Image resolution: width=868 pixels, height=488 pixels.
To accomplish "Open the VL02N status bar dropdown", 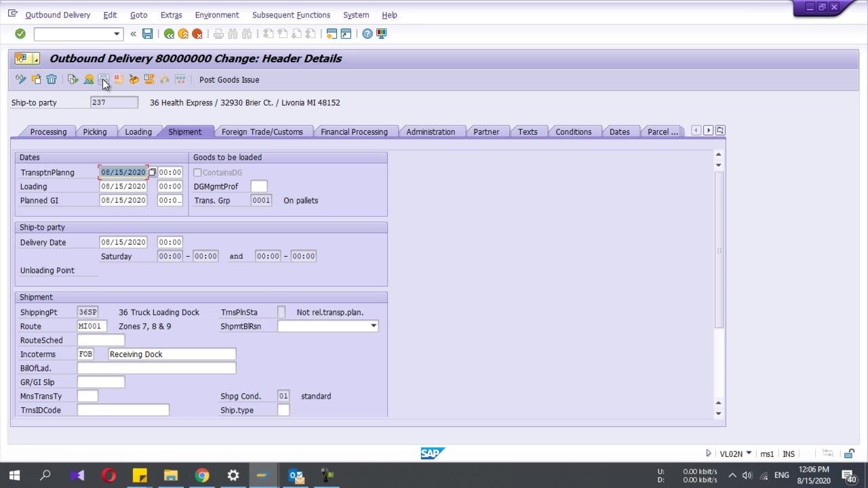I will 749,453.
